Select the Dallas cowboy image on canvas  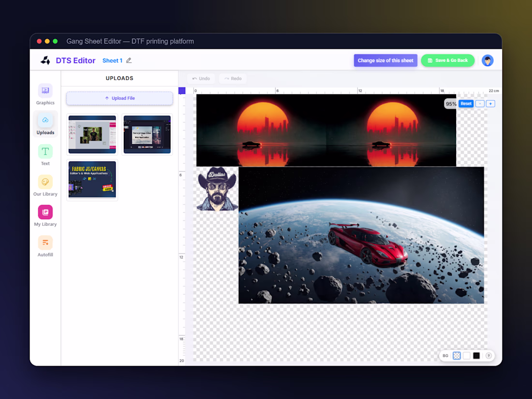tap(217, 189)
